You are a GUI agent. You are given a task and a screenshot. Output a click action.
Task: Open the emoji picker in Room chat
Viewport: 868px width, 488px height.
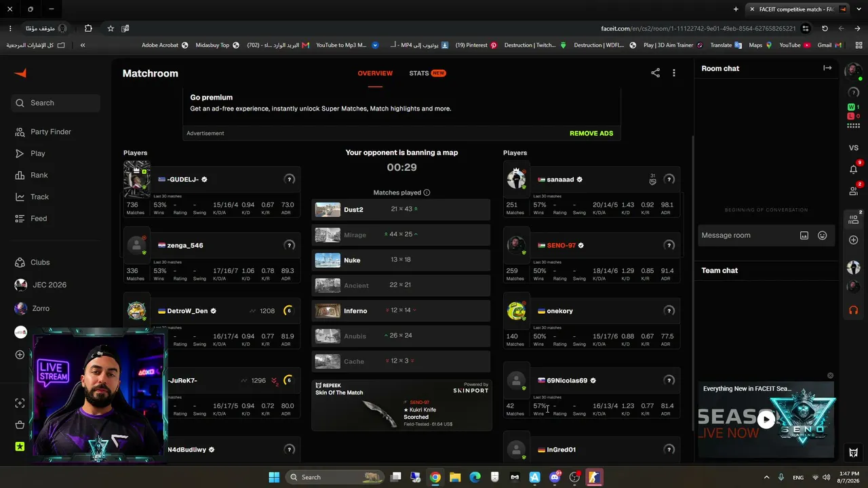point(822,235)
